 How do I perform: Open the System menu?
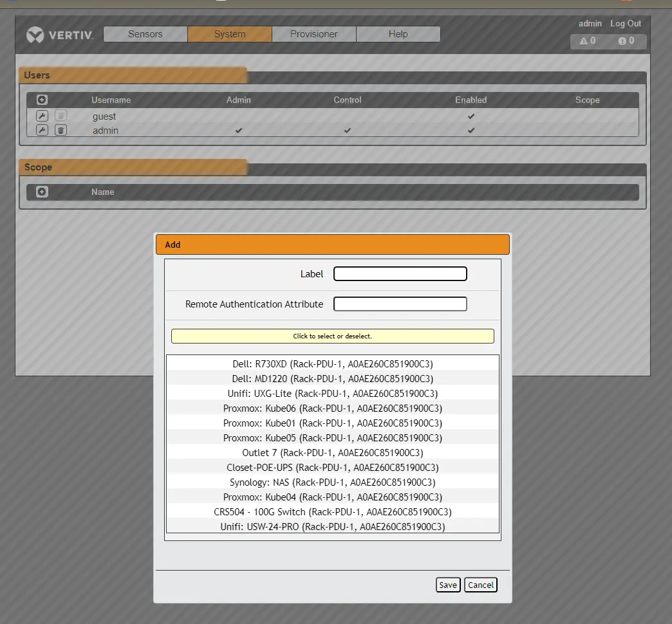point(230,34)
